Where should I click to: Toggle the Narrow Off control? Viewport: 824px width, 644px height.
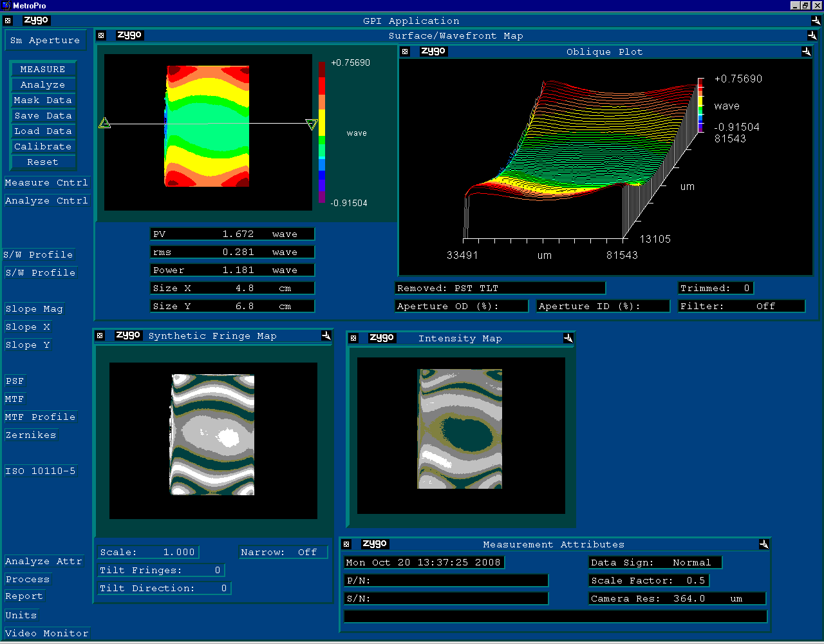pos(283,552)
